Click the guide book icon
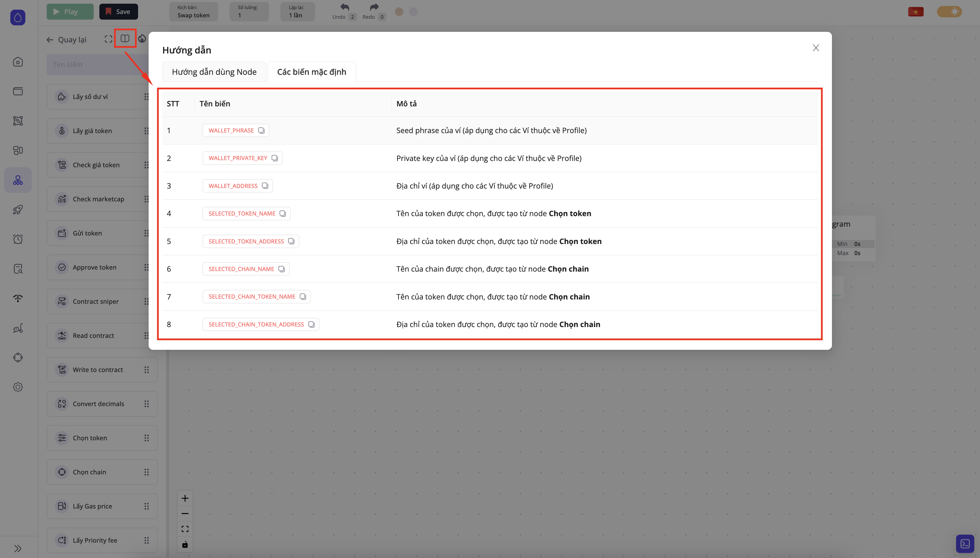 [x=125, y=38]
